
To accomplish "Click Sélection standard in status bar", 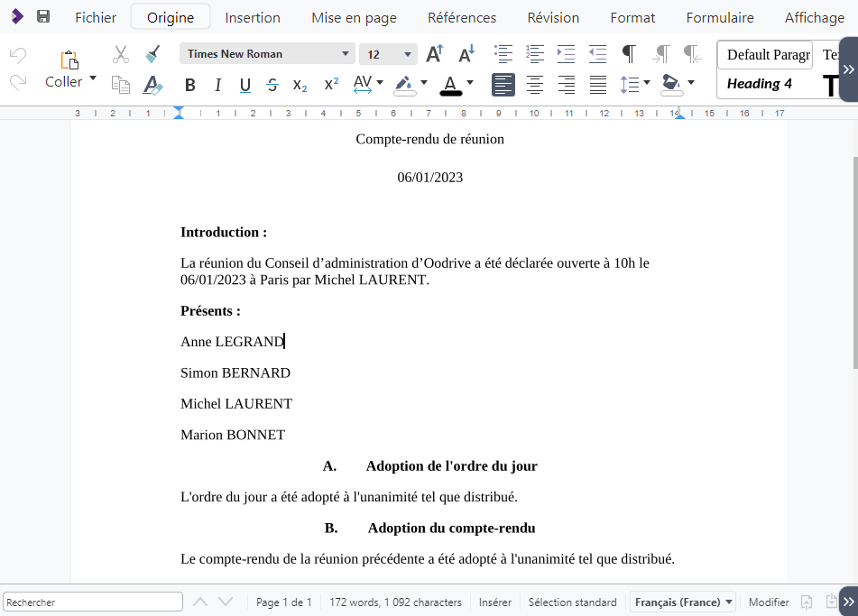I will point(572,602).
